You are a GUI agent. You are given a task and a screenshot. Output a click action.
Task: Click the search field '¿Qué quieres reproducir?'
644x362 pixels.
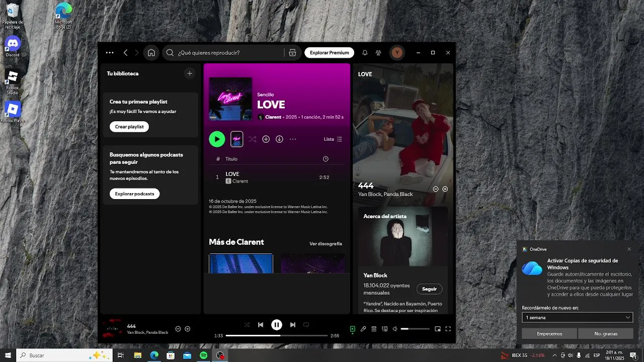[230, 53]
